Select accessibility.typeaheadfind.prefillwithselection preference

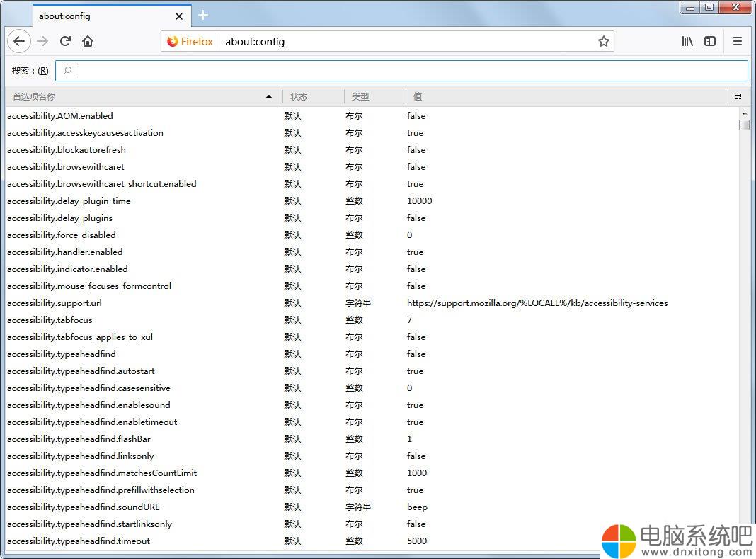pos(372,490)
